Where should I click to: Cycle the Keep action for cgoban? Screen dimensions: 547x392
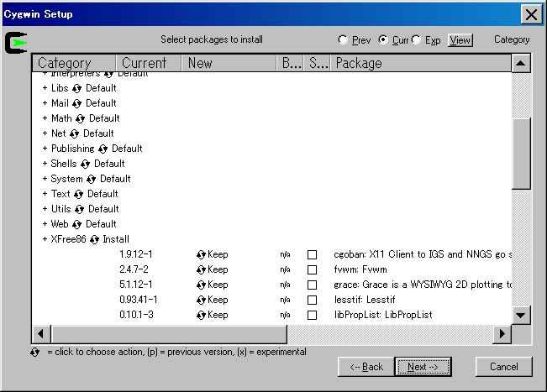click(201, 254)
